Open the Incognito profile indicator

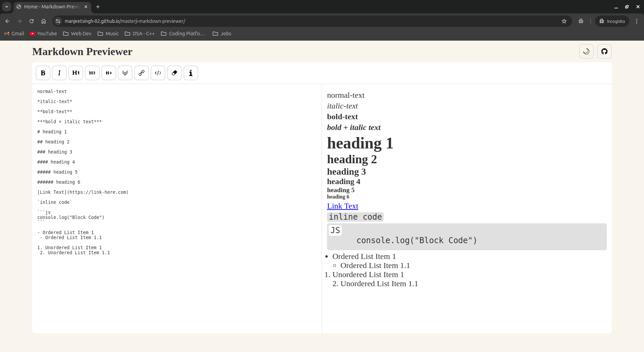612,21
